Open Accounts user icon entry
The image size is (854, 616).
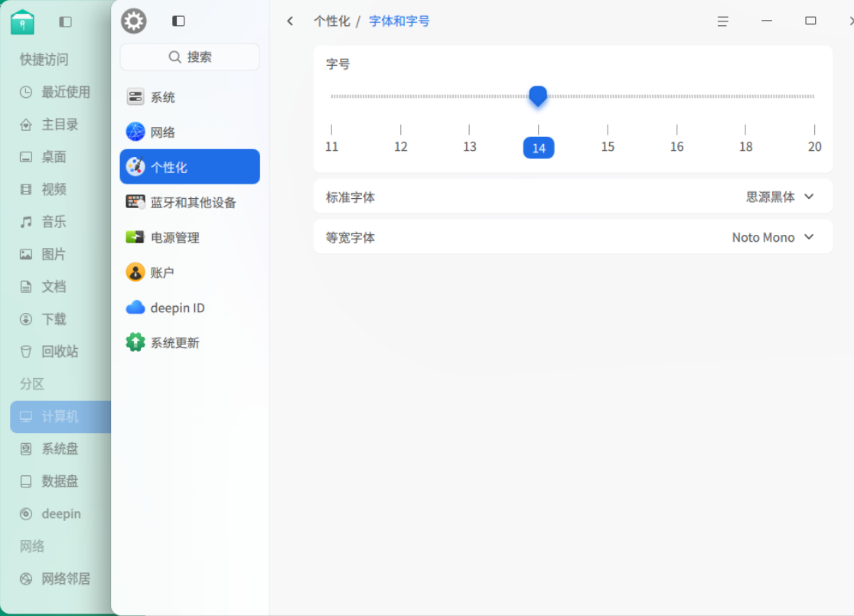(x=135, y=272)
